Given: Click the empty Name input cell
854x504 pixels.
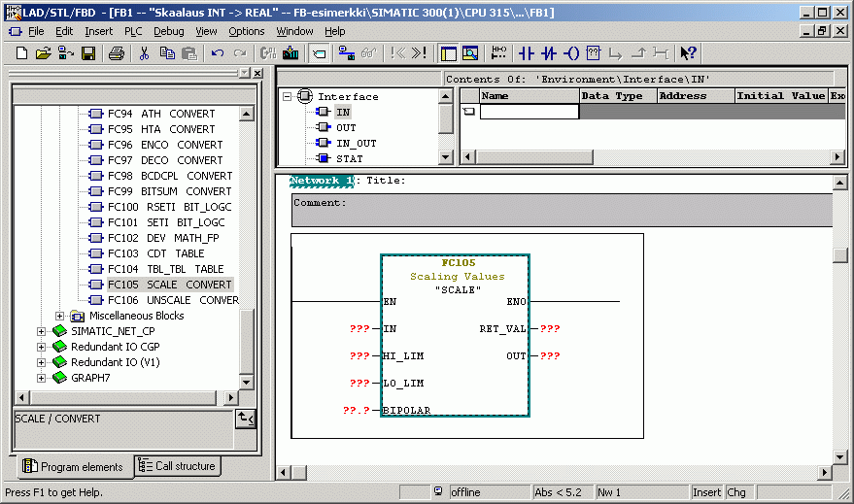Looking at the screenshot, I should pos(529,112).
